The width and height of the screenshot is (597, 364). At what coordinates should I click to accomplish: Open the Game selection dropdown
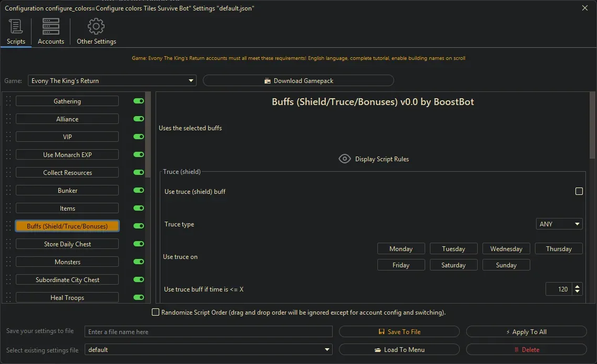(x=112, y=81)
